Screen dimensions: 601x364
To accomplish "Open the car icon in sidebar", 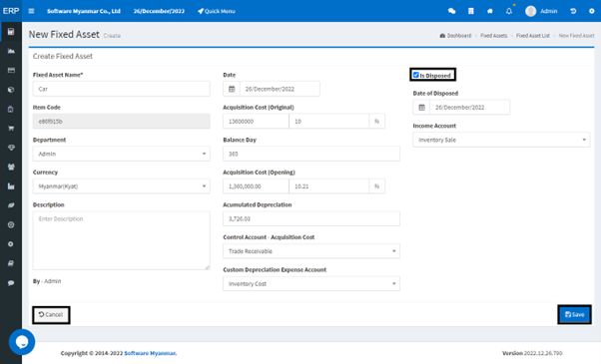I will (11, 263).
